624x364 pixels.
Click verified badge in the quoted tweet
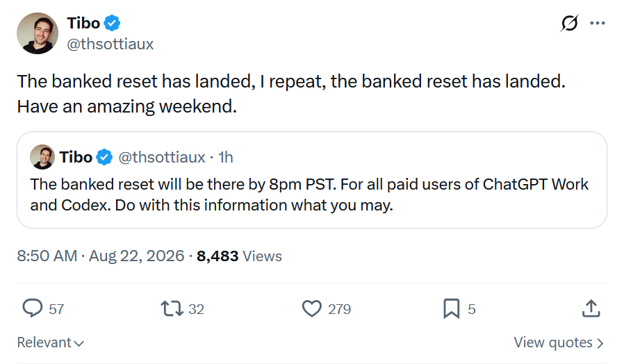click(x=105, y=157)
